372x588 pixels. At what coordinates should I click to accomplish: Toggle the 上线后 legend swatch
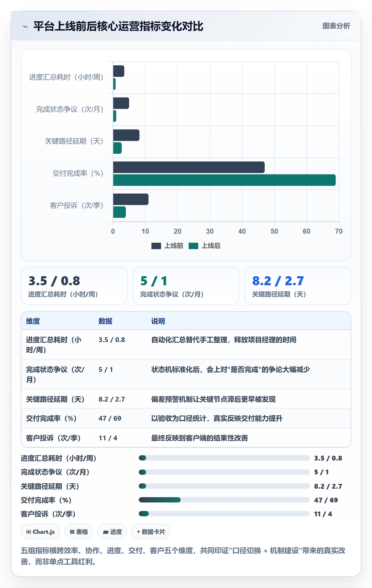tap(193, 246)
